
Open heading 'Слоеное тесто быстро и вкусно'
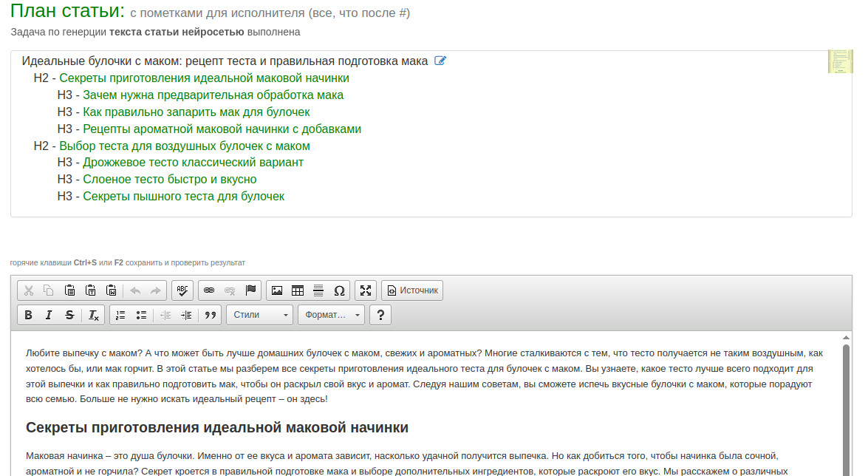point(169,180)
